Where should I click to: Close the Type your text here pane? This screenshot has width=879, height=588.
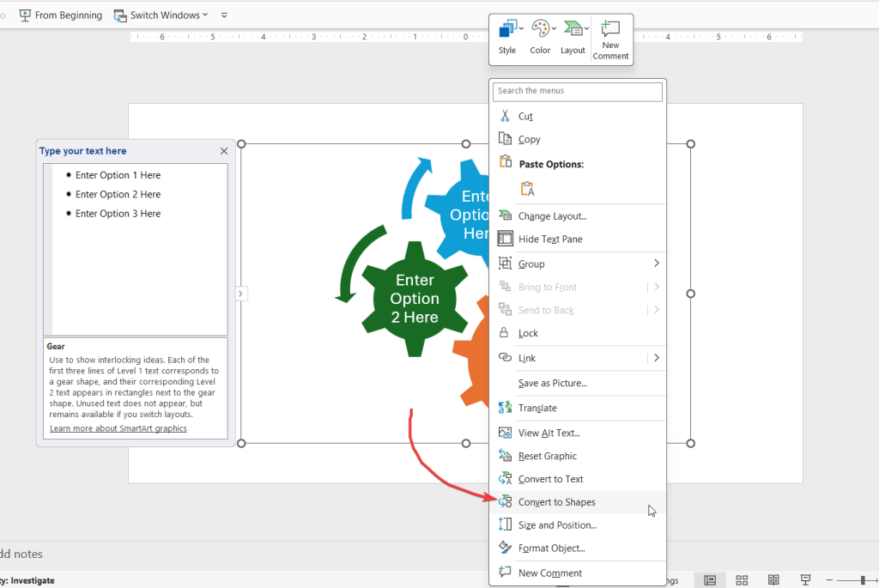click(x=223, y=150)
